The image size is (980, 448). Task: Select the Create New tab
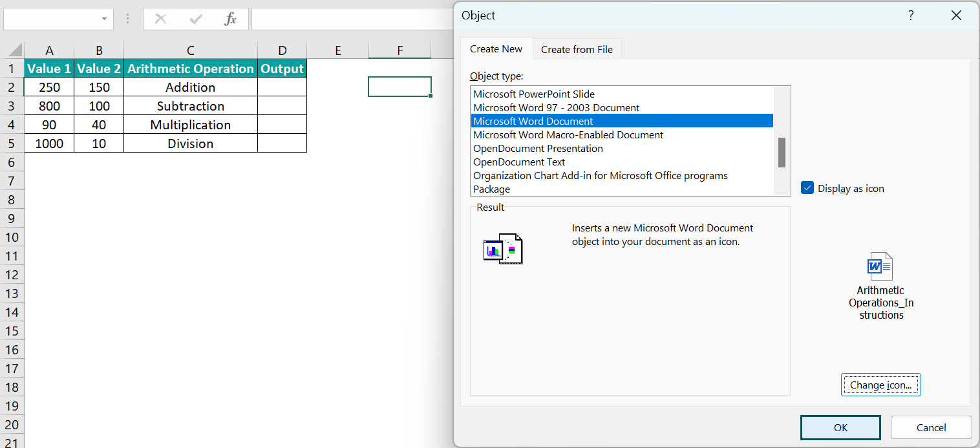pyautogui.click(x=496, y=48)
